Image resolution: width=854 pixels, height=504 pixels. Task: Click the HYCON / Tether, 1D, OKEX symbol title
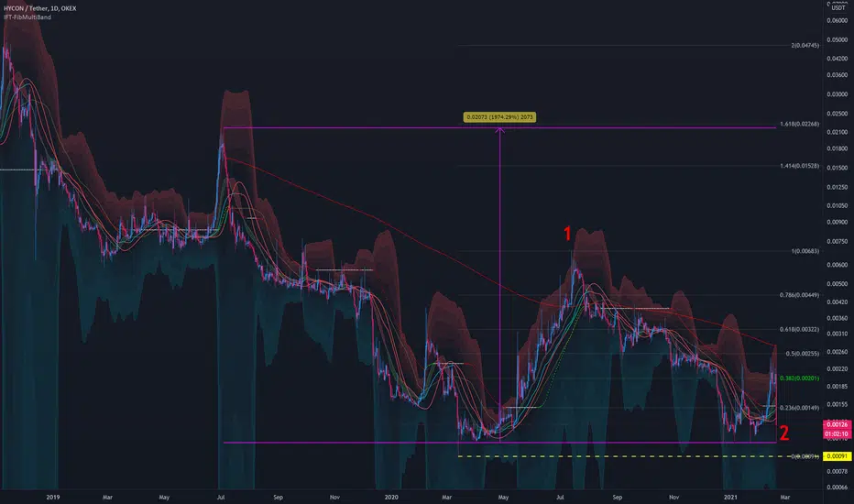[39, 8]
